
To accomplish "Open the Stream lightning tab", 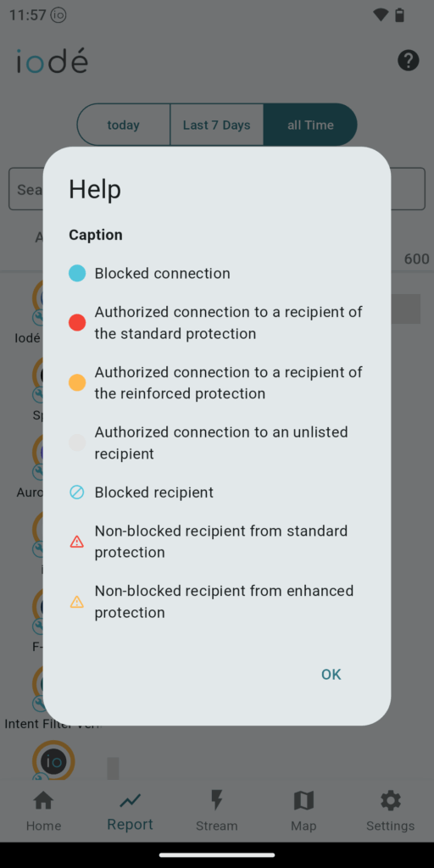I will coord(216,800).
